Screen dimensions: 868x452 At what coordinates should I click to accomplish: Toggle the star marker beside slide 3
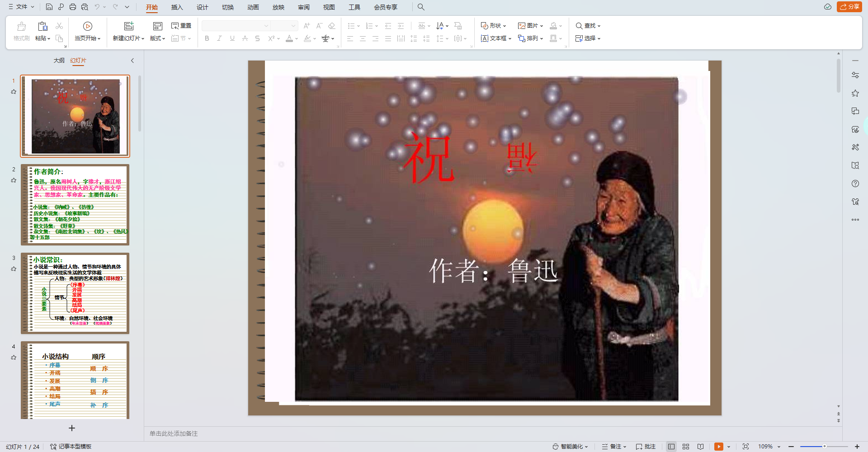tap(14, 269)
